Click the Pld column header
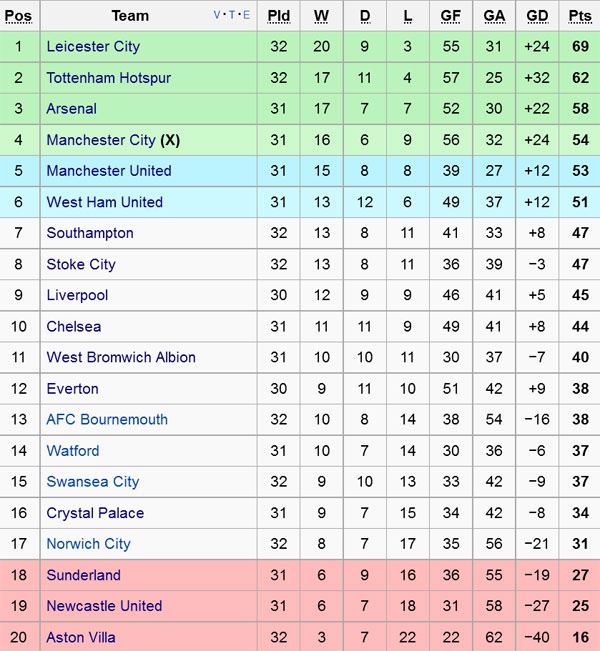This screenshot has height=651, width=600. coord(279,16)
